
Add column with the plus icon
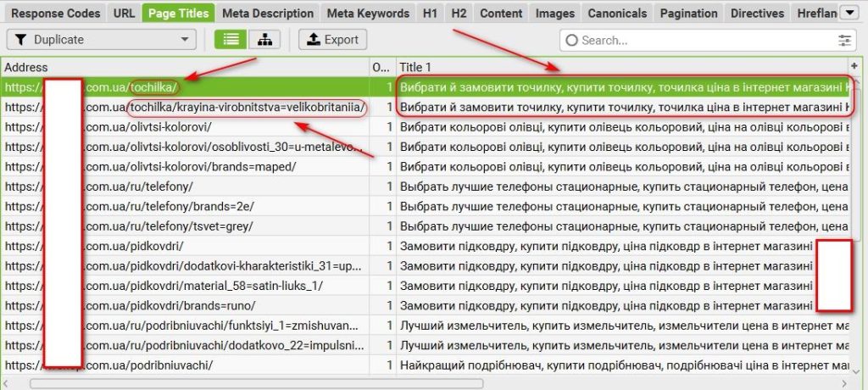(x=854, y=66)
